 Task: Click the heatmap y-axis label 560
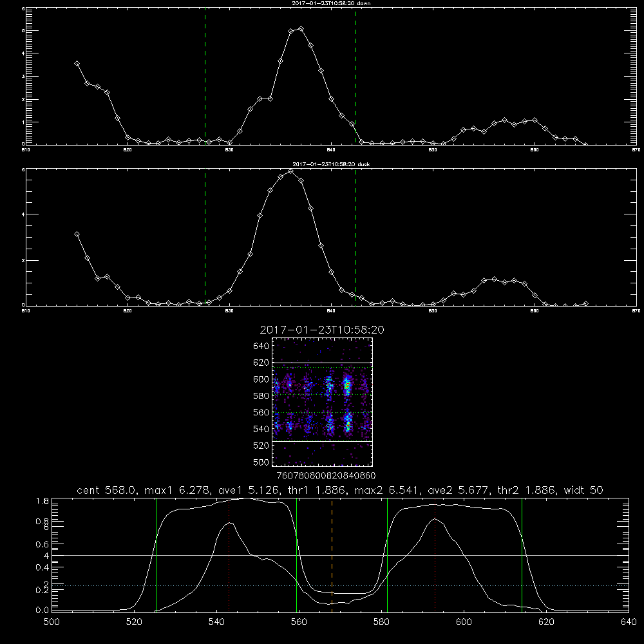261,412
